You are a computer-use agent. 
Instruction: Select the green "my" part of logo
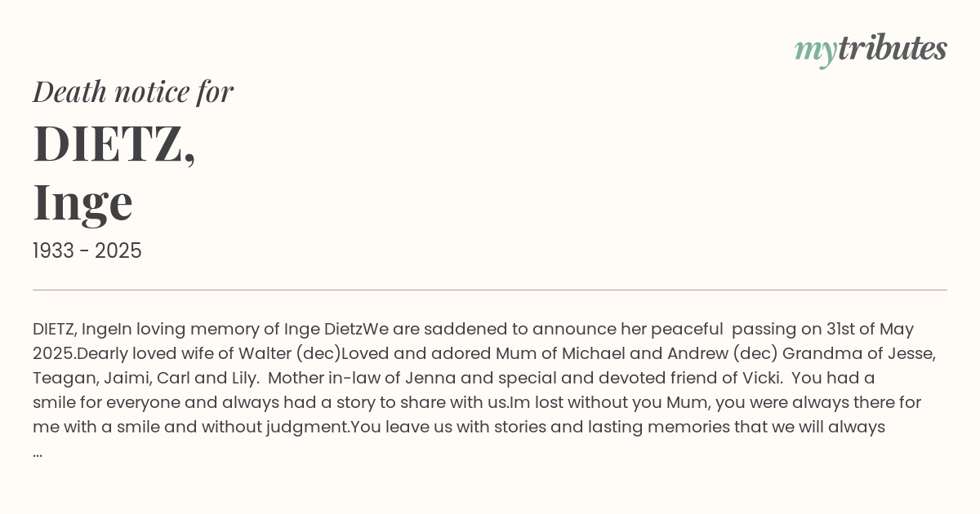816,52
